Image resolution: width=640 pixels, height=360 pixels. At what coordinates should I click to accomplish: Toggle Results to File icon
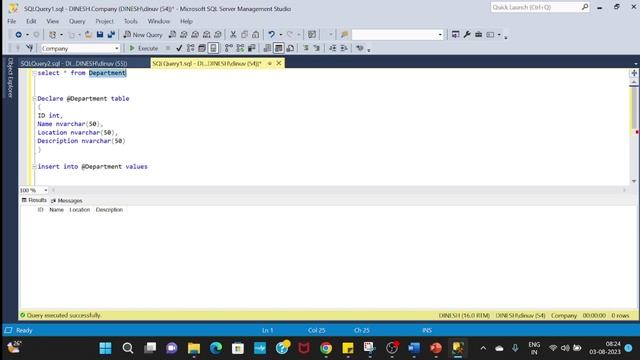(x=290, y=48)
